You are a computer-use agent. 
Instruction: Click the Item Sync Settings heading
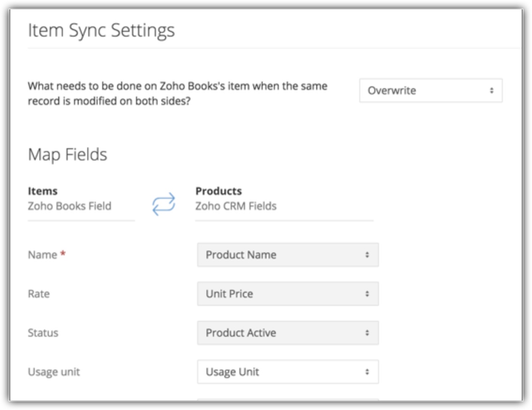coord(101,30)
